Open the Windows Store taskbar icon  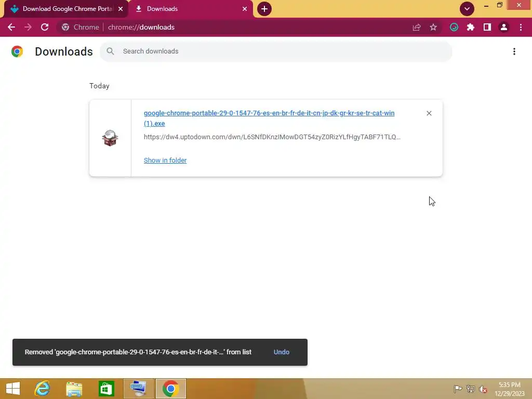106,389
